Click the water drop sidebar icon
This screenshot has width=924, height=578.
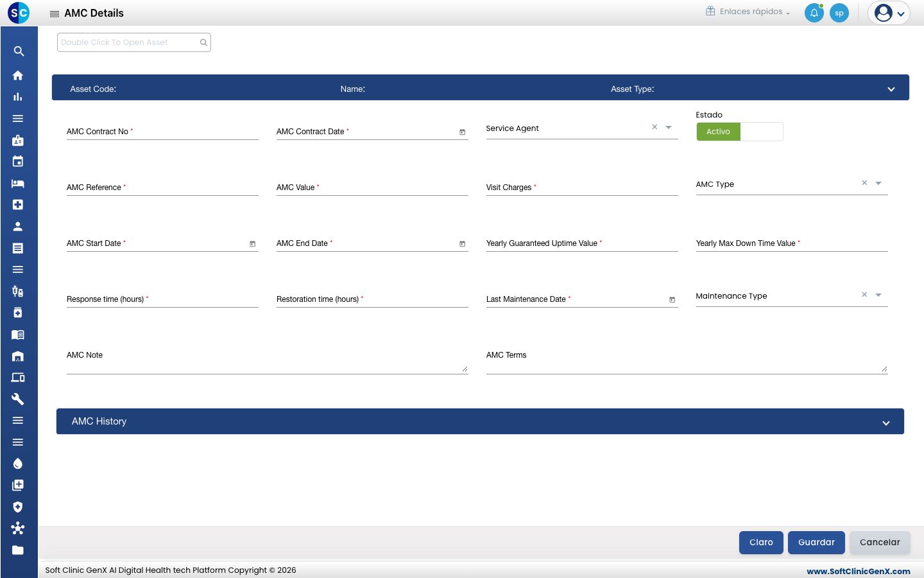tap(18, 464)
